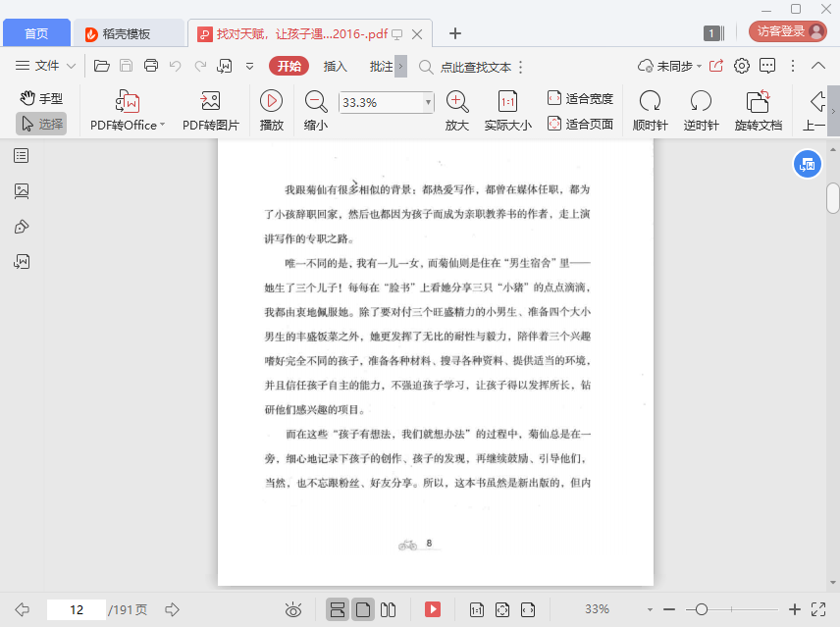Click the print icon
The width and height of the screenshot is (840, 627).
pos(151,66)
